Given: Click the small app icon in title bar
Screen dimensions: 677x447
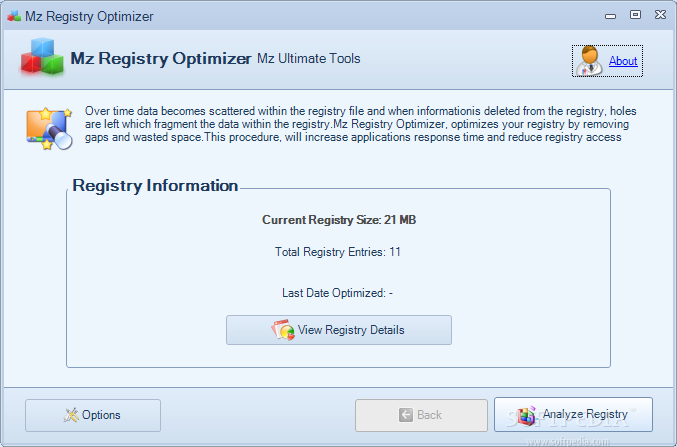Looking at the screenshot, I should [14, 16].
